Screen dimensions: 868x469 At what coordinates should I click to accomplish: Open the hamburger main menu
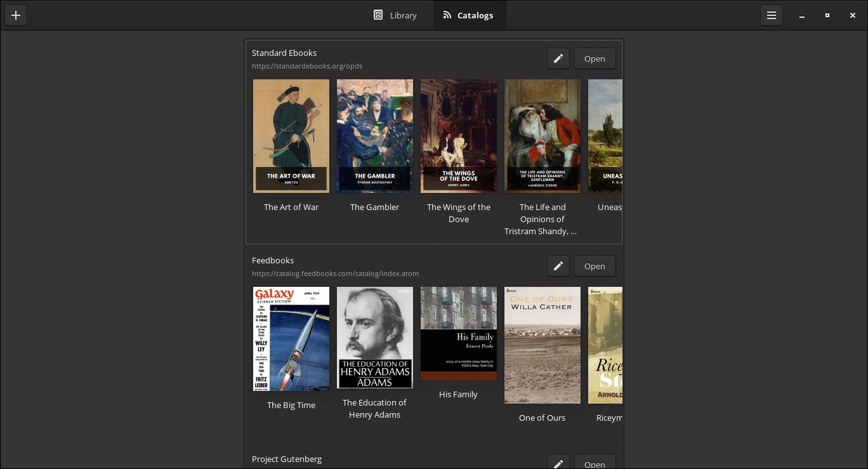click(x=772, y=15)
